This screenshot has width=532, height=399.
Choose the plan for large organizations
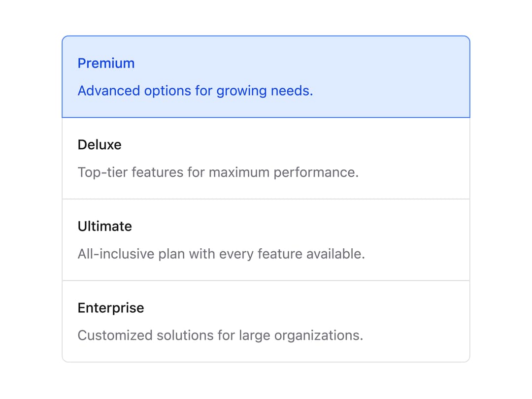[x=266, y=321]
